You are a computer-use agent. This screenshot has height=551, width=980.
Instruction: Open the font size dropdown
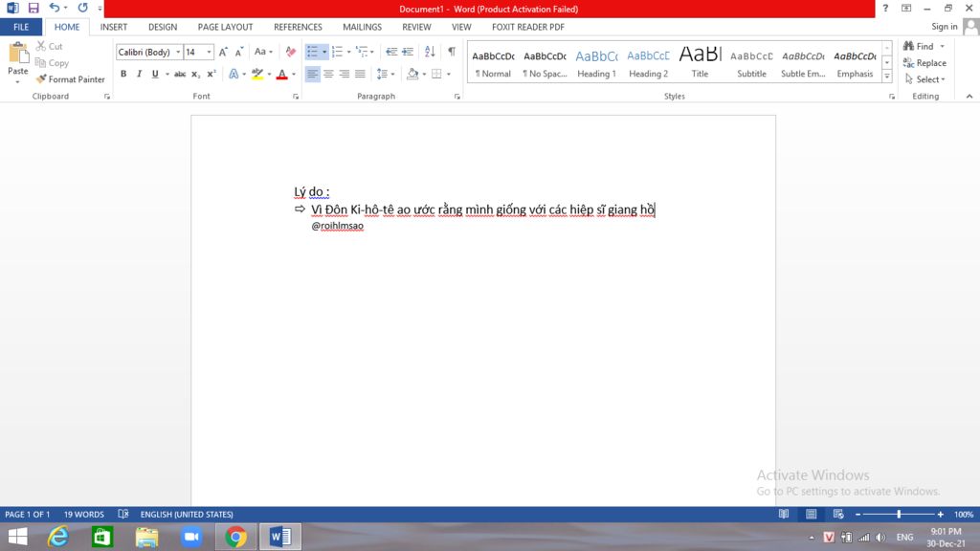pos(209,52)
